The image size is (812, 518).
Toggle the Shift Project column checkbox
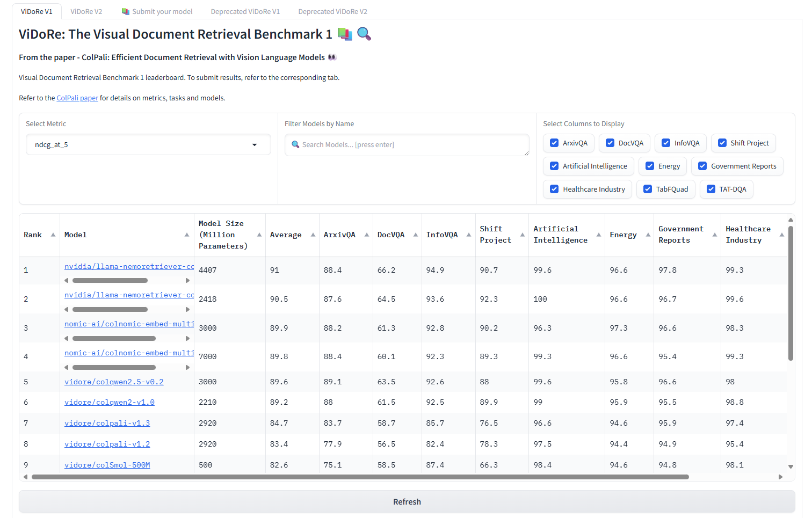[x=722, y=143]
